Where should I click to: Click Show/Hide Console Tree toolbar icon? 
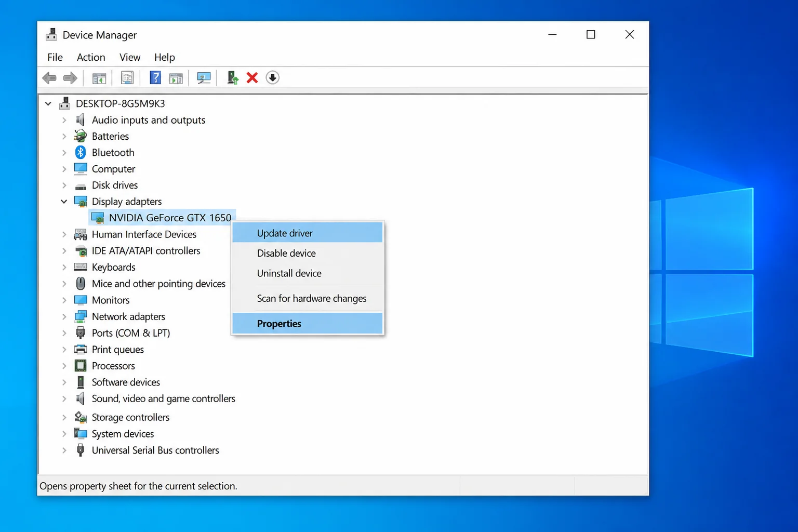[x=99, y=78]
